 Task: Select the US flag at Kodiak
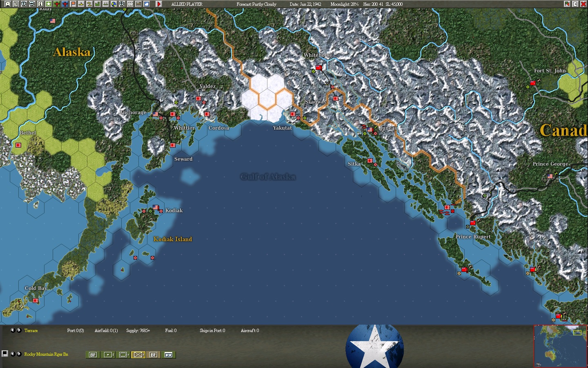click(156, 207)
